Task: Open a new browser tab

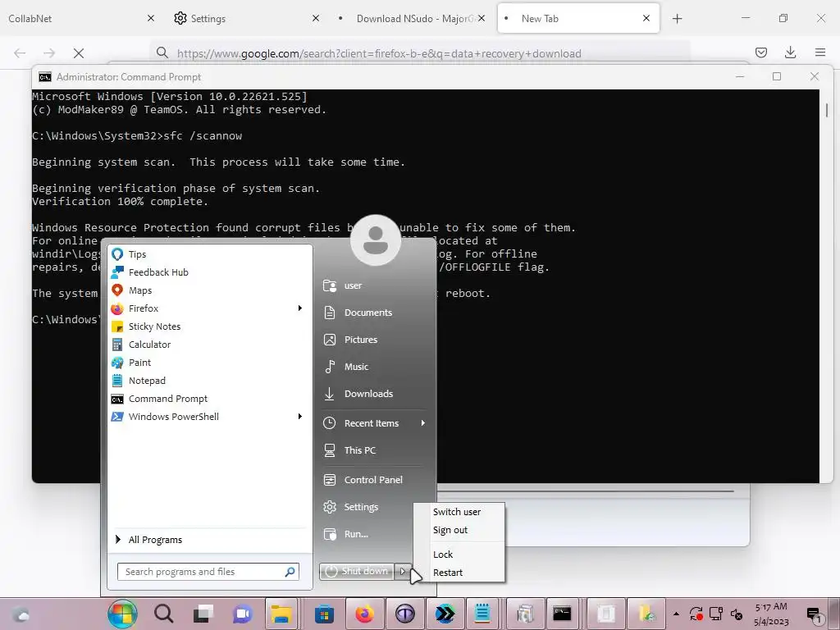Action: 677,19
